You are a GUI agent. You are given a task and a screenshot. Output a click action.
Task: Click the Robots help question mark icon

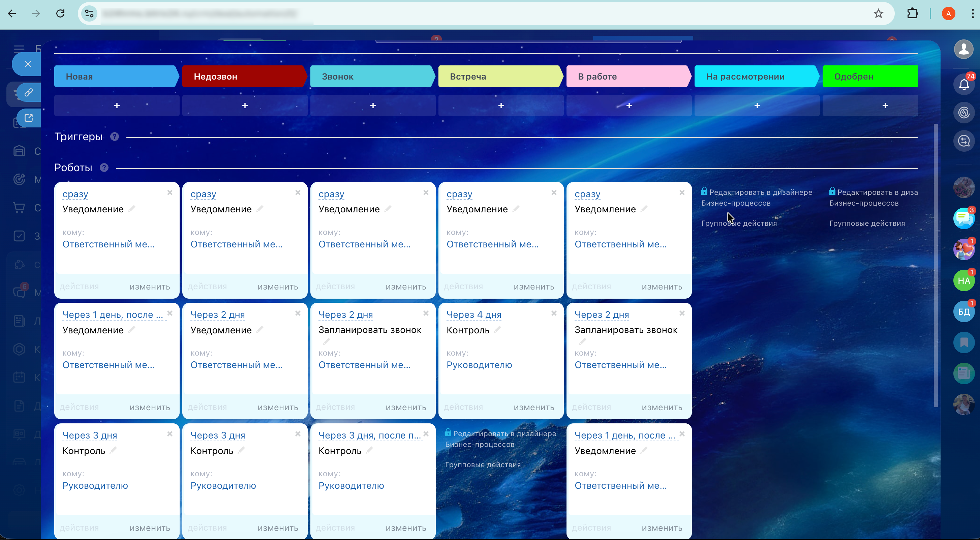coord(104,168)
